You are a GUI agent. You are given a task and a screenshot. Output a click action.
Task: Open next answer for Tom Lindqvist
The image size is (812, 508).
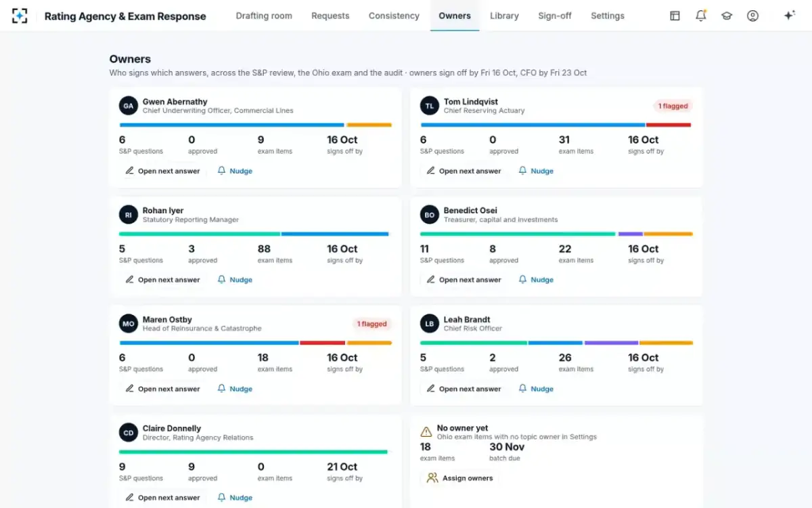click(464, 171)
